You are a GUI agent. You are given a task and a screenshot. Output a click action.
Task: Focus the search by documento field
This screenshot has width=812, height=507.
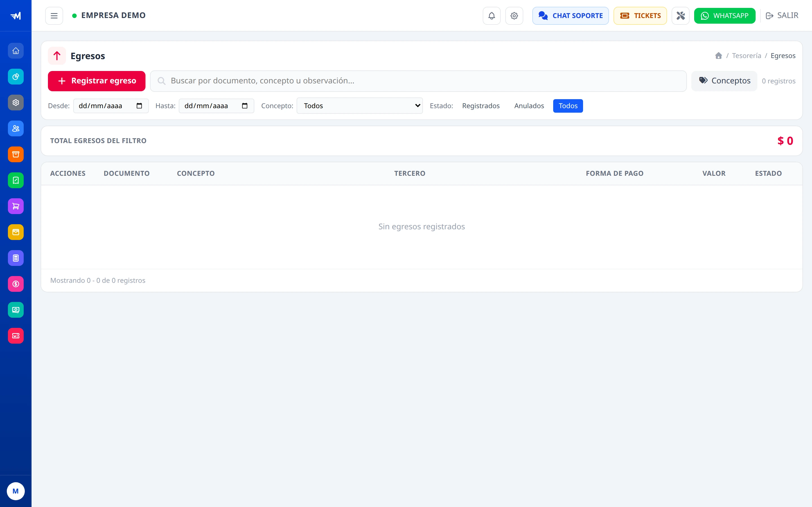pos(418,81)
